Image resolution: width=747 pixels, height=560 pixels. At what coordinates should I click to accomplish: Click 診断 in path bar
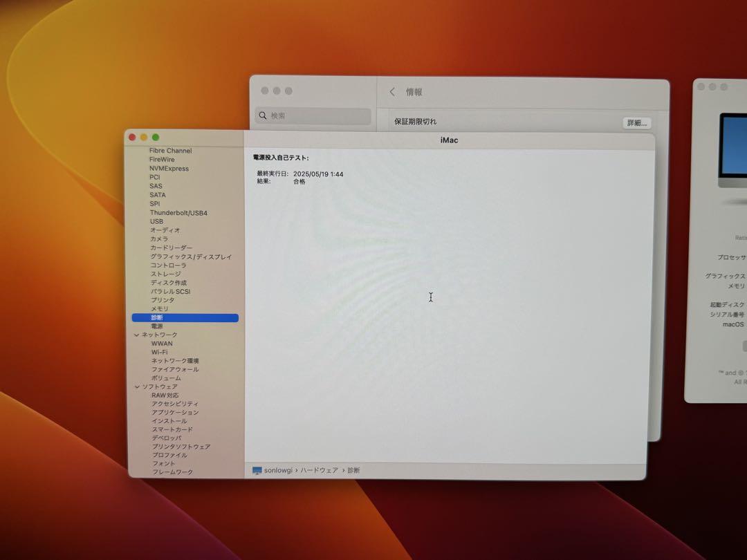[353, 471]
